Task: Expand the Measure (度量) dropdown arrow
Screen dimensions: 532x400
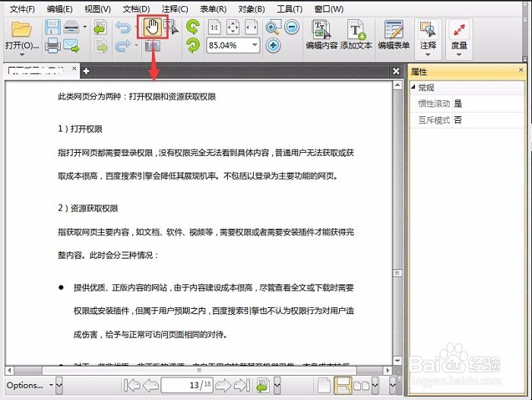Action: [x=459, y=55]
